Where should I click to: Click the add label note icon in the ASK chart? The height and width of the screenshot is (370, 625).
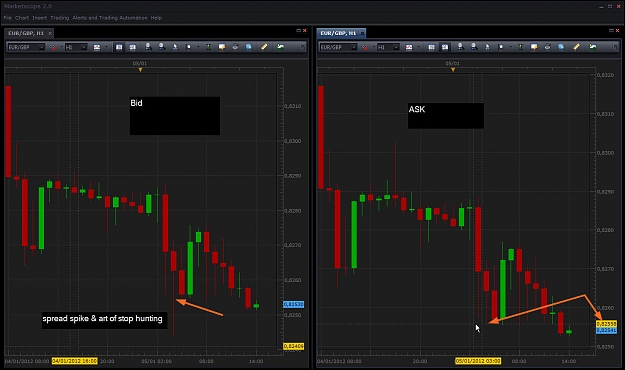(534, 47)
